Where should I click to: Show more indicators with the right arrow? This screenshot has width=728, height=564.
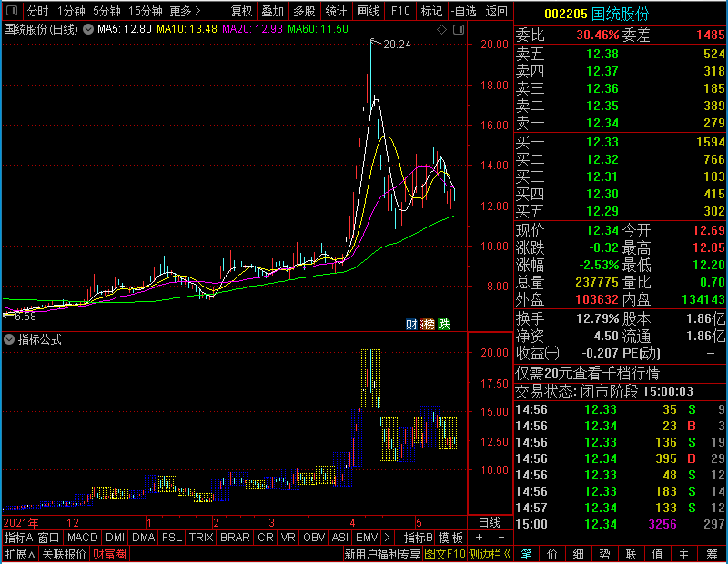tap(387, 538)
